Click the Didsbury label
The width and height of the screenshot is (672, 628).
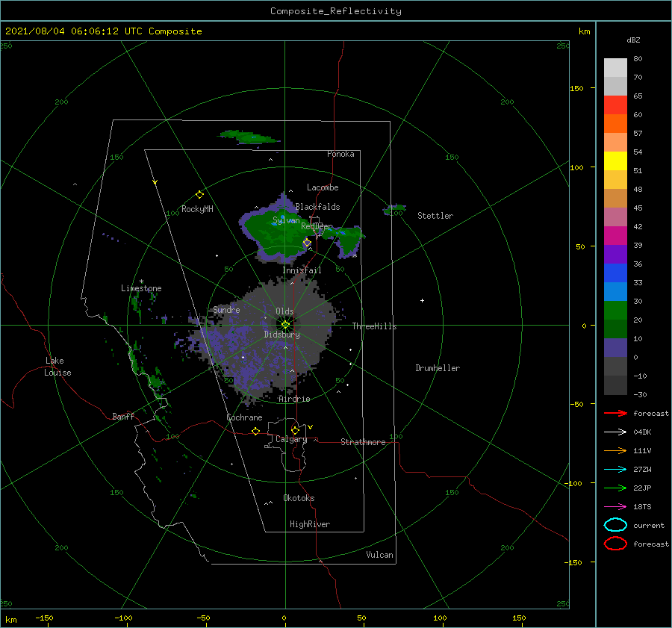pyautogui.click(x=281, y=335)
